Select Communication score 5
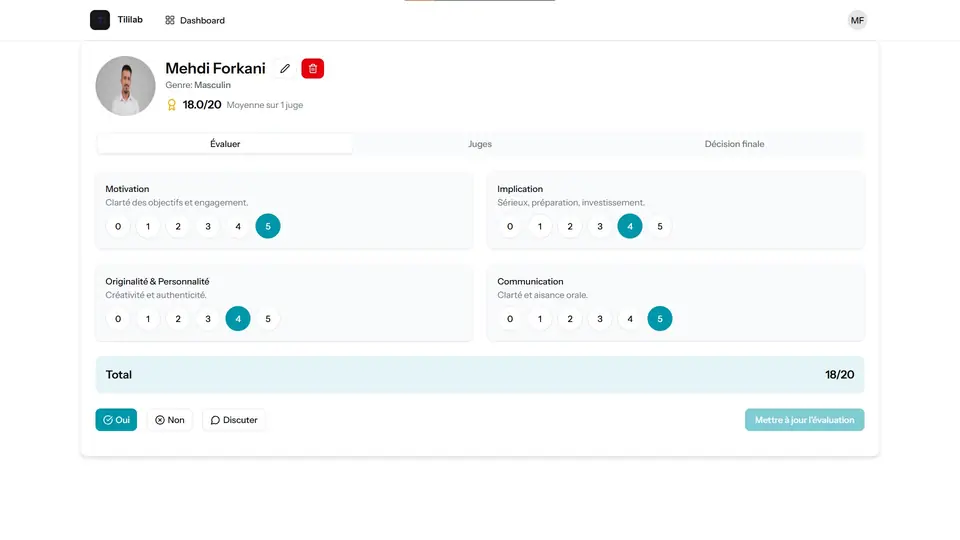 pos(660,319)
